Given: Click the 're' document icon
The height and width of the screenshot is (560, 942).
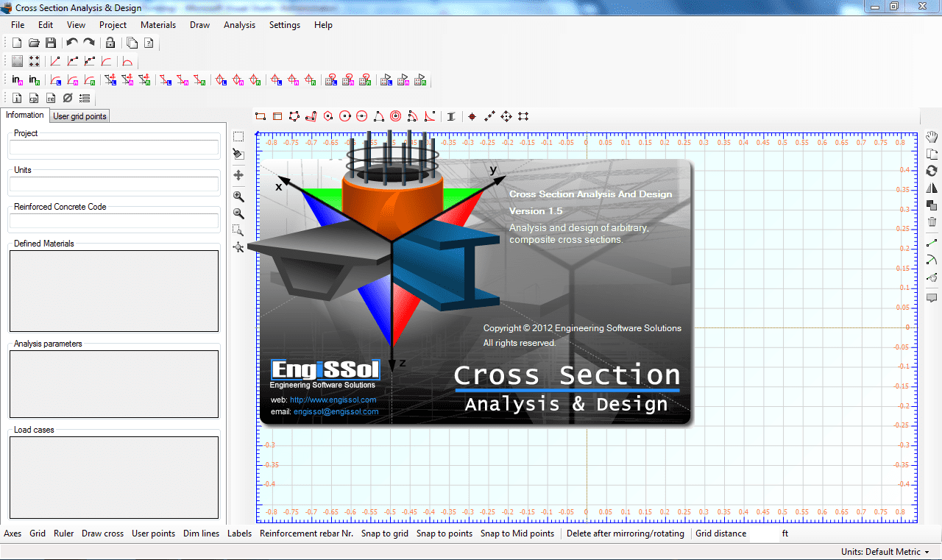Looking at the screenshot, I should pyautogui.click(x=51, y=98).
